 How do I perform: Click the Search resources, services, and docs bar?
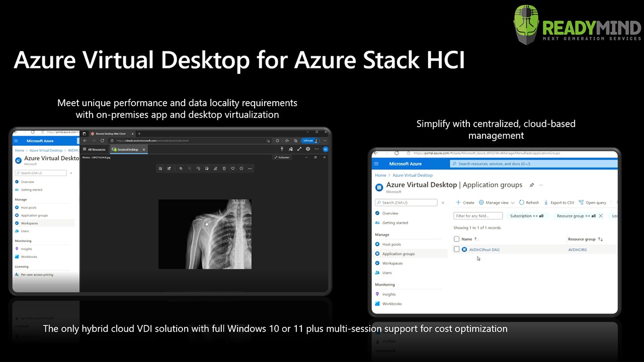click(x=533, y=164)
